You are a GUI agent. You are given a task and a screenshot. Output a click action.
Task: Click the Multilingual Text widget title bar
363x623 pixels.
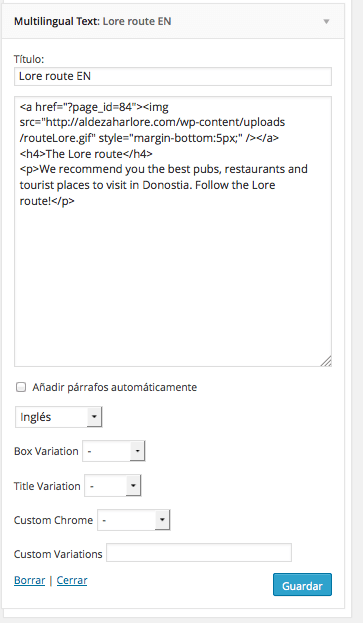pyautogui.click(x=173, y=21)
